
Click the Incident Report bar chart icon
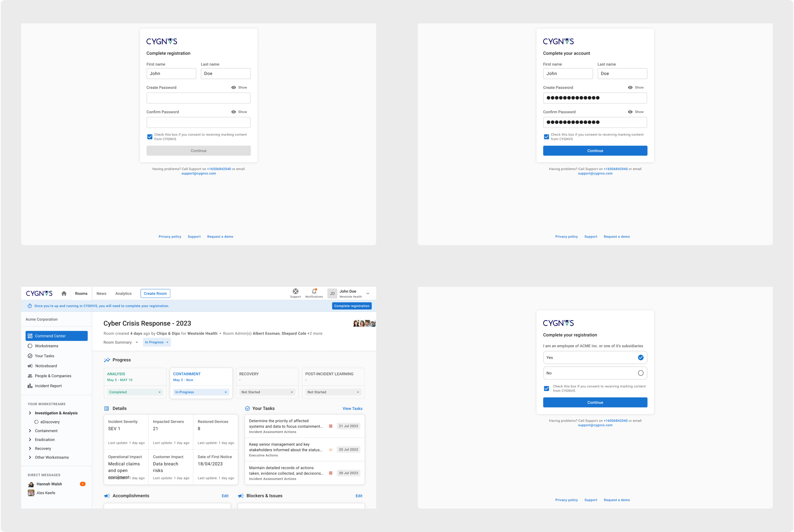coord(30,386)
